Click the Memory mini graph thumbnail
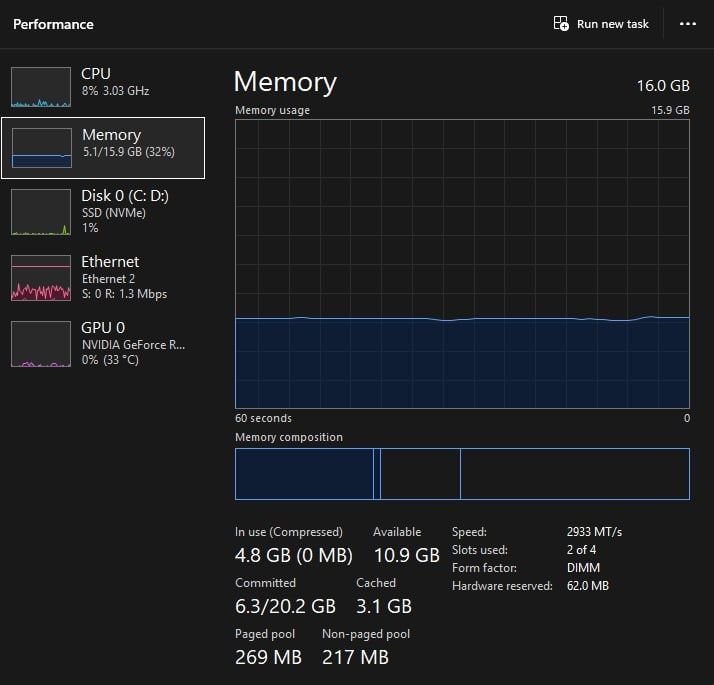 click(41, 148)
